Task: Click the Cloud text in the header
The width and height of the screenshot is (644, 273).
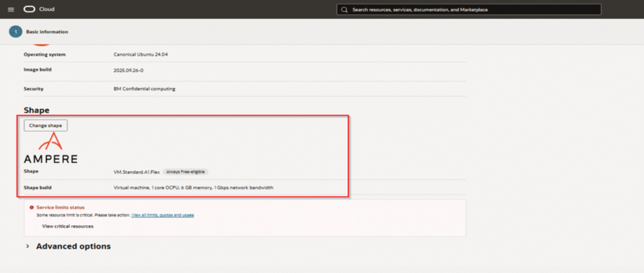Action: point(46,10)
